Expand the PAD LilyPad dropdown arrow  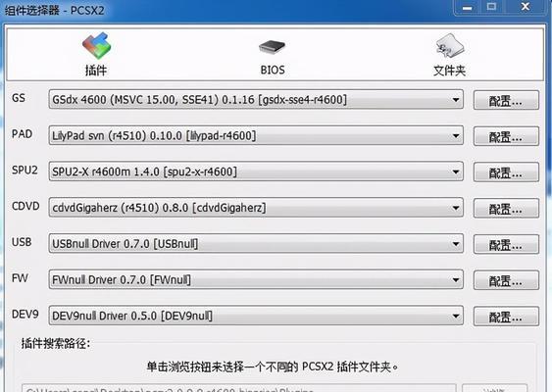pos(455,136)
